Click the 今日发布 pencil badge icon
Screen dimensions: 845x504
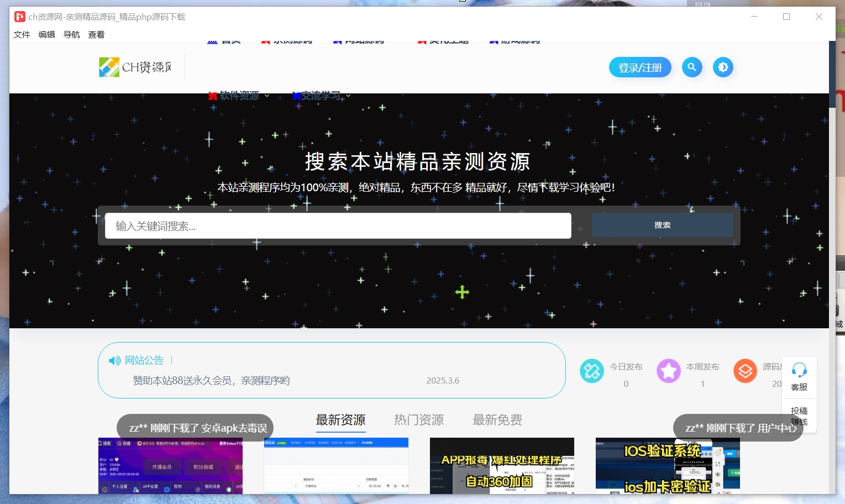coord(591,371)
